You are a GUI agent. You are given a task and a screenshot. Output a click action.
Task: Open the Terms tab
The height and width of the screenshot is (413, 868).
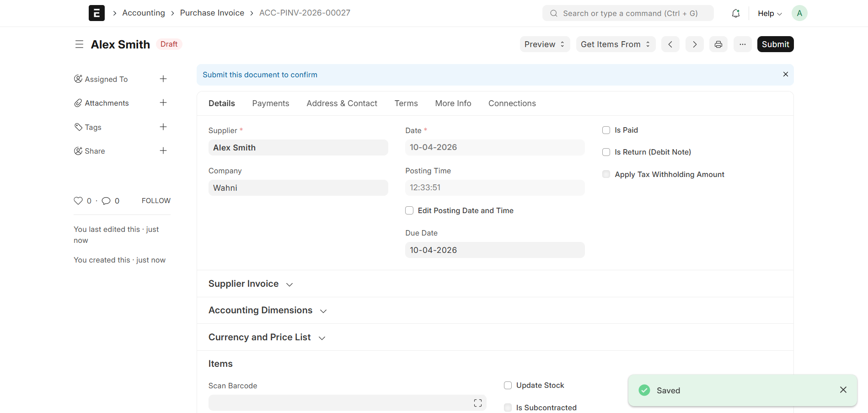click(x=406, y=103)
